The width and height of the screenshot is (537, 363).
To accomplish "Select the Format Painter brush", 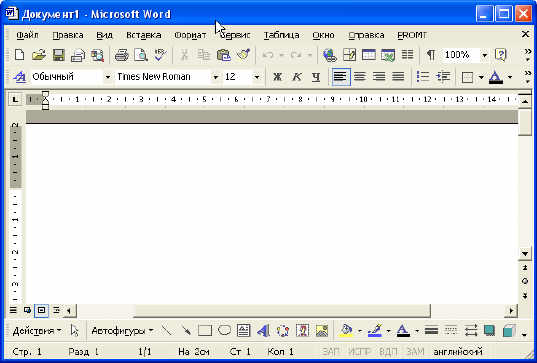I will pos(243,55).
